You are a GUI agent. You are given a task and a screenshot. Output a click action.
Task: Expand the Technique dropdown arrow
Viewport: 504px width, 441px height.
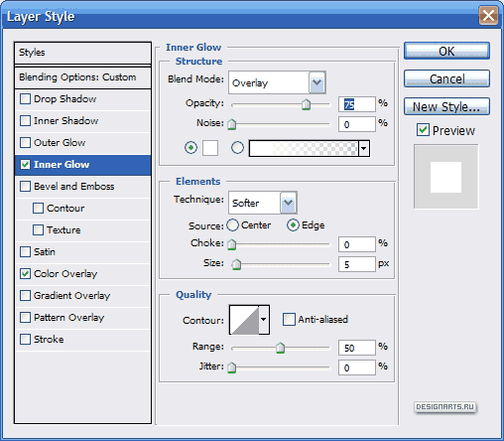coord(288,203)
